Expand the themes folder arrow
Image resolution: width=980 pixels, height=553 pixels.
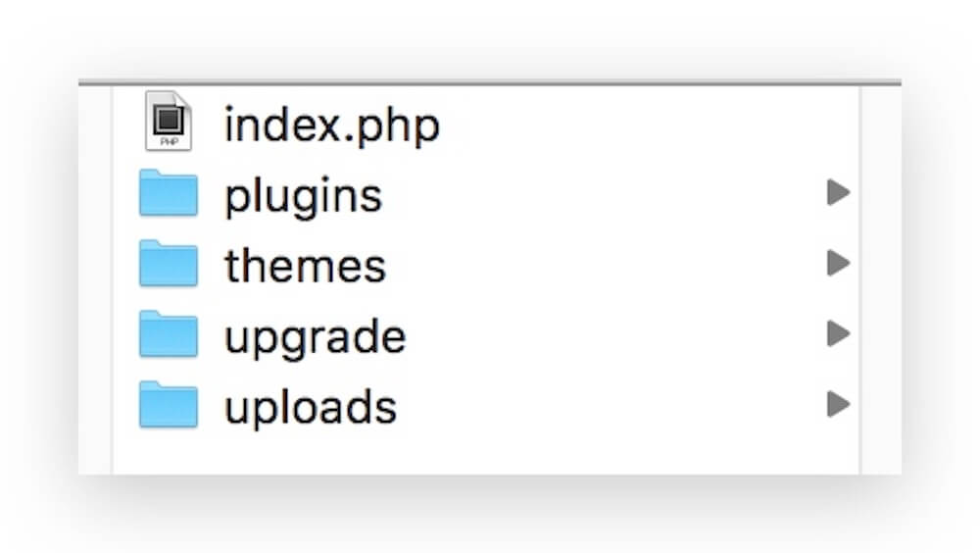(x=837, y=264)
